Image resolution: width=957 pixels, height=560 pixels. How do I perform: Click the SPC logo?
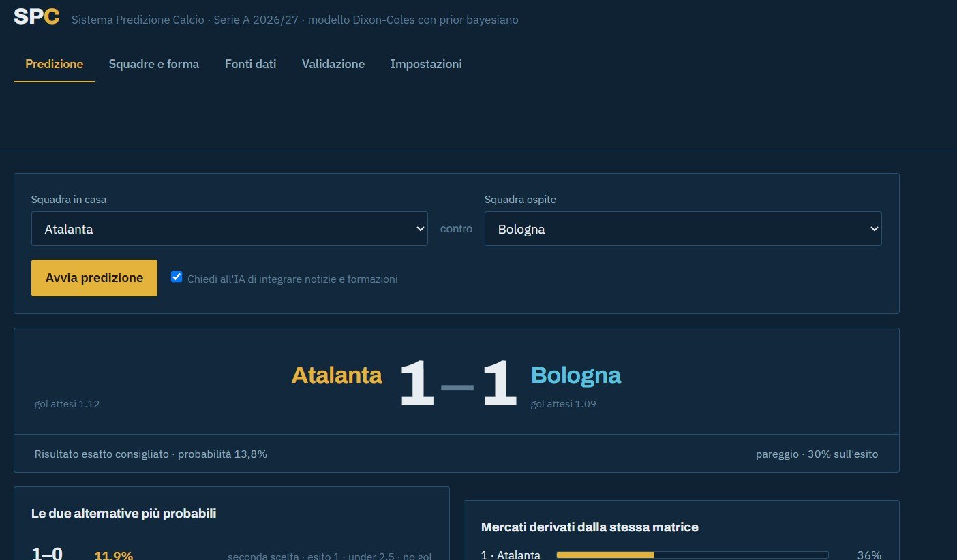tap(37, 17)
